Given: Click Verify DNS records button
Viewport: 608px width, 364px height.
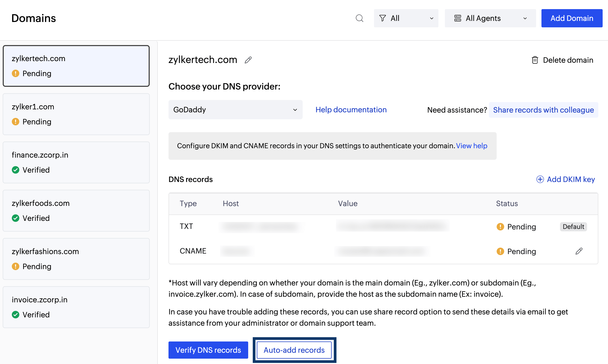Looking at the screenshot, I should [208, 350].
